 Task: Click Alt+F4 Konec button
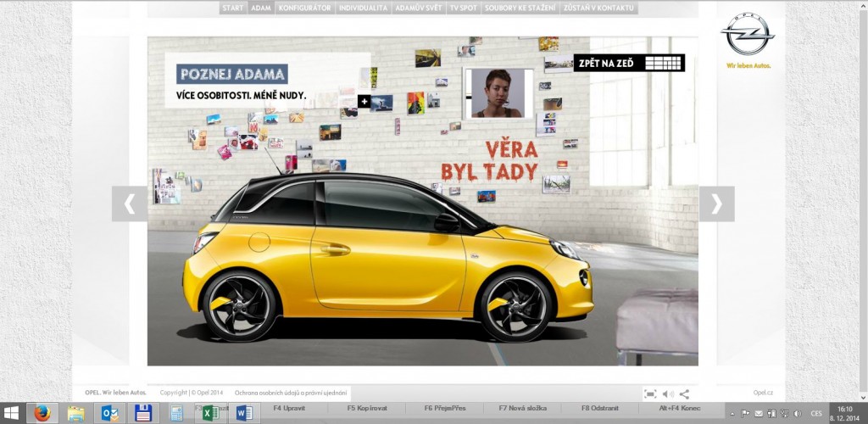coord(681,409)
